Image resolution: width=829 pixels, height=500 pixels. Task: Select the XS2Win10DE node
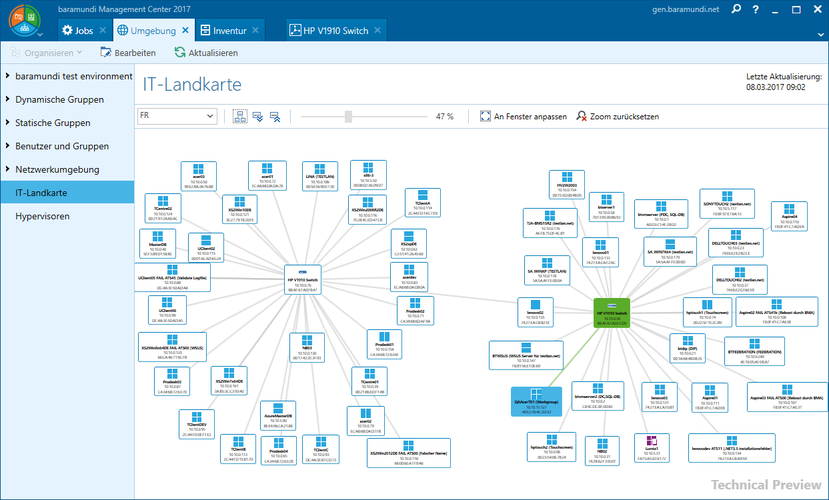[x=240, y=209]
